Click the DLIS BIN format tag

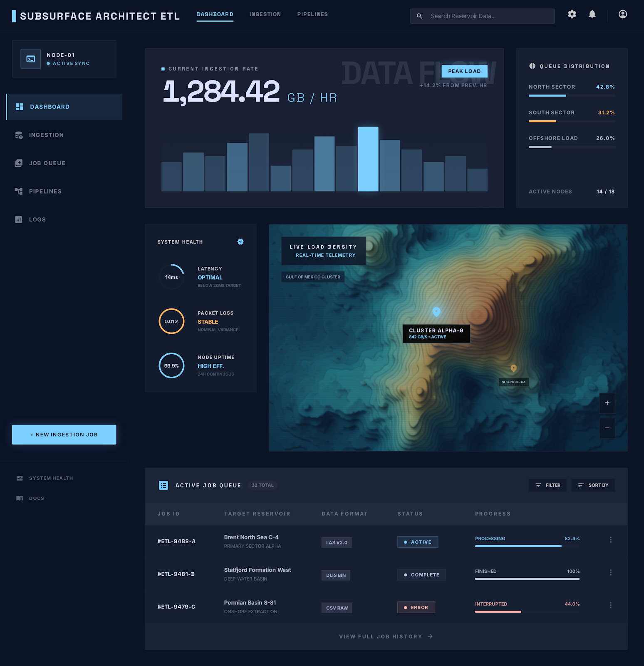pos(336,575)
